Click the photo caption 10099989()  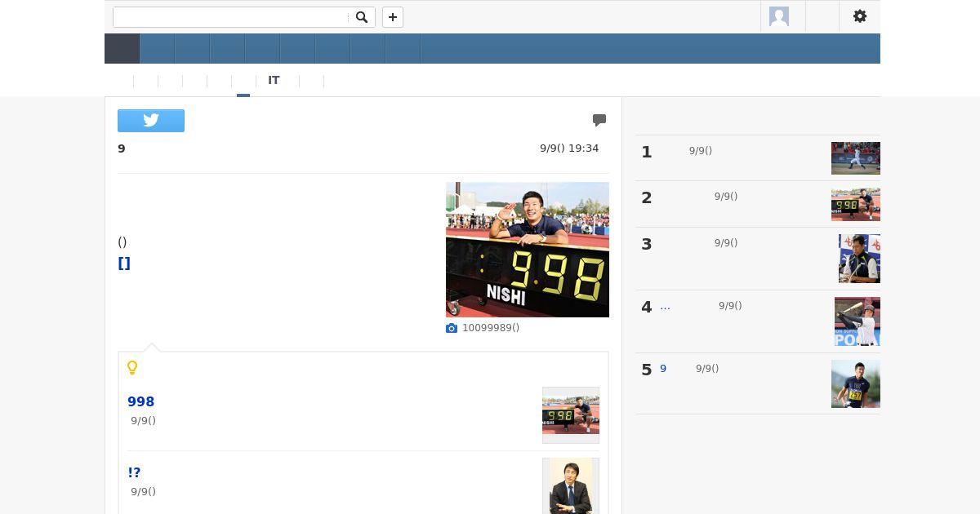pyautogui.click(x=491, y=328)
